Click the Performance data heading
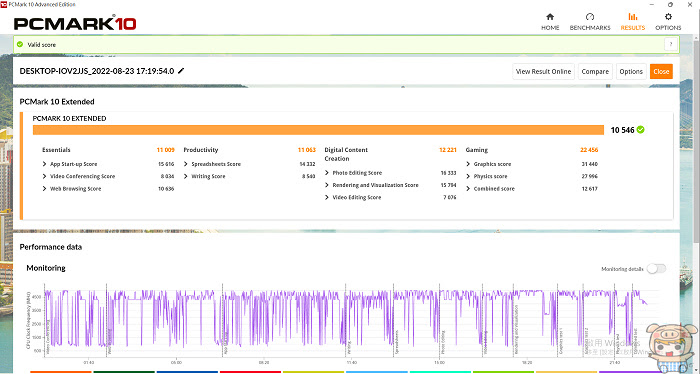Viewport: 700px width, 374px height. pyautogui.click(x=51, y=247)
